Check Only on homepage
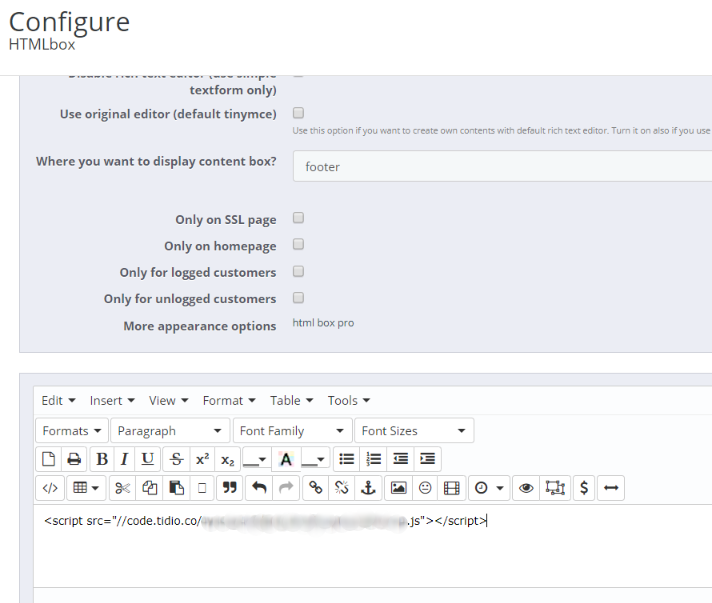This screenshot has width=712, height=603. pos(298,244)
